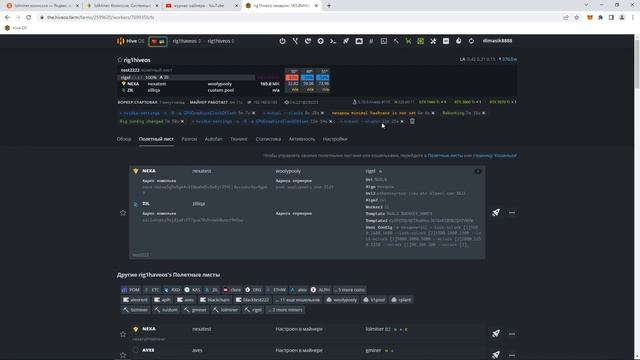Open the browser extensions puzzle icon
This screenshot has height=360, width=640.
coord(600,18)
